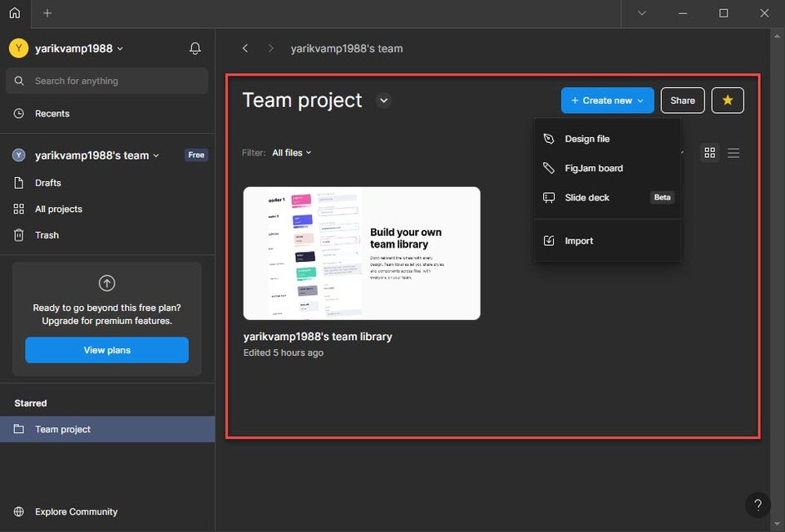Image resolution: width=785 pixels, height=532 pixels.
Task: Click the FigJam board marker icon
Action: [549, 168]
